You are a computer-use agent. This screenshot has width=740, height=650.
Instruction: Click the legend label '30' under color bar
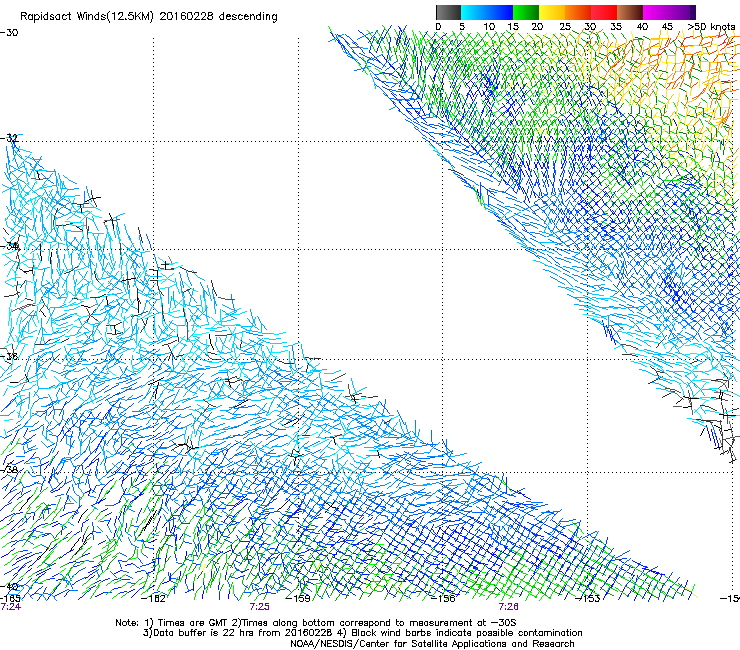point(590,26)
